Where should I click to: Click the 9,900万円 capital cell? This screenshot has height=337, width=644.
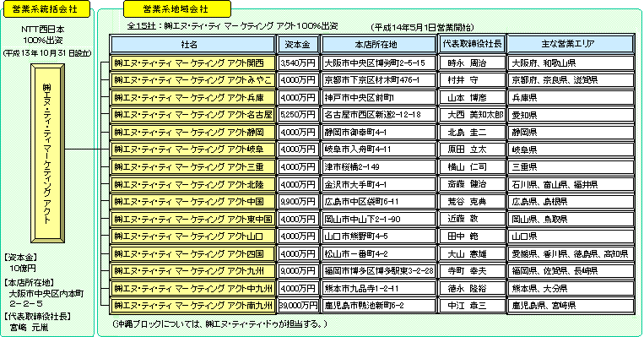click(x=298, y=202)
